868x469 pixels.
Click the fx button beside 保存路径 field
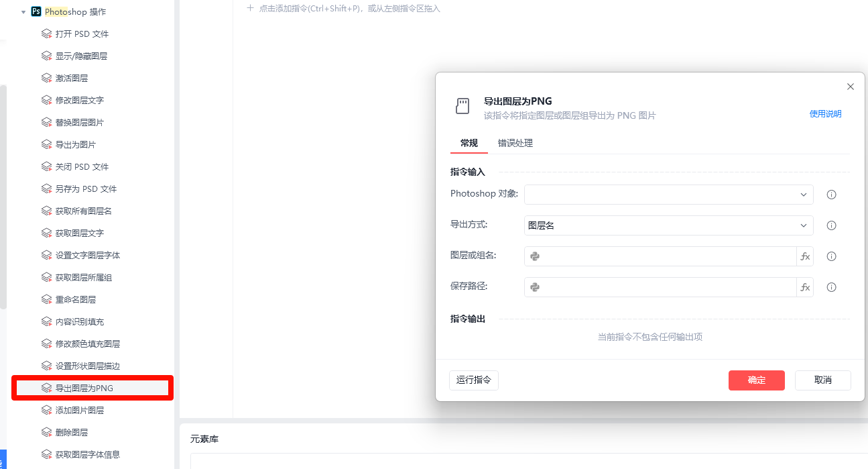tap(805, 287)
